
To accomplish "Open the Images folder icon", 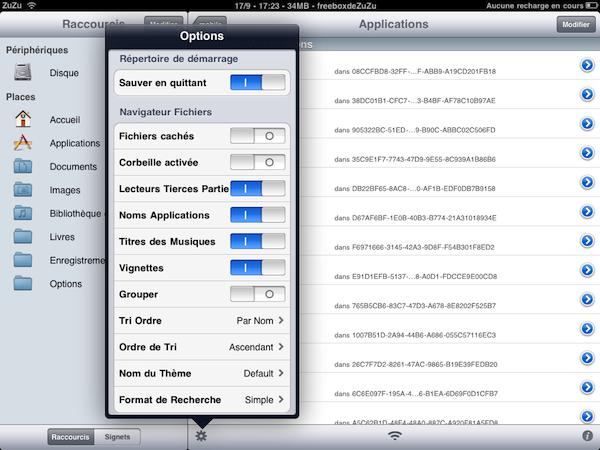I will [23, 190].
